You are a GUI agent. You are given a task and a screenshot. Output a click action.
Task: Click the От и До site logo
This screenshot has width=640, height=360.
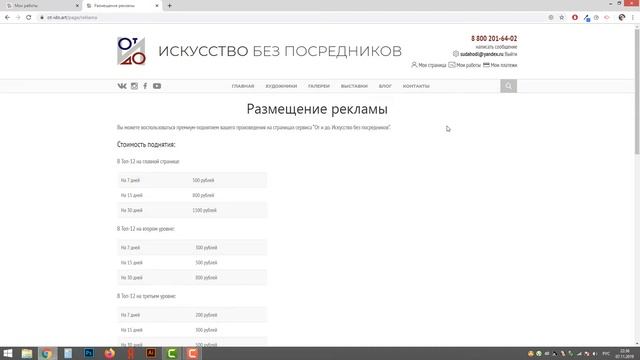click(131, 51)
